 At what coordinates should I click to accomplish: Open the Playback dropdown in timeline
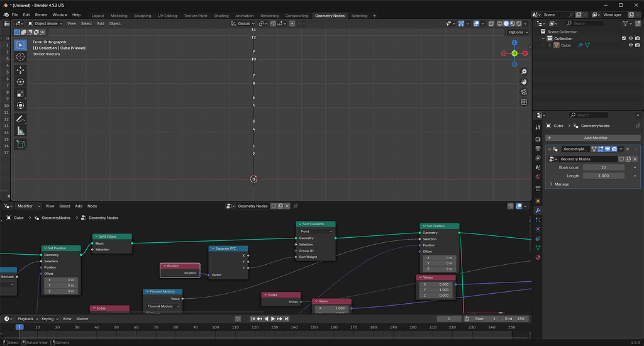27,318
